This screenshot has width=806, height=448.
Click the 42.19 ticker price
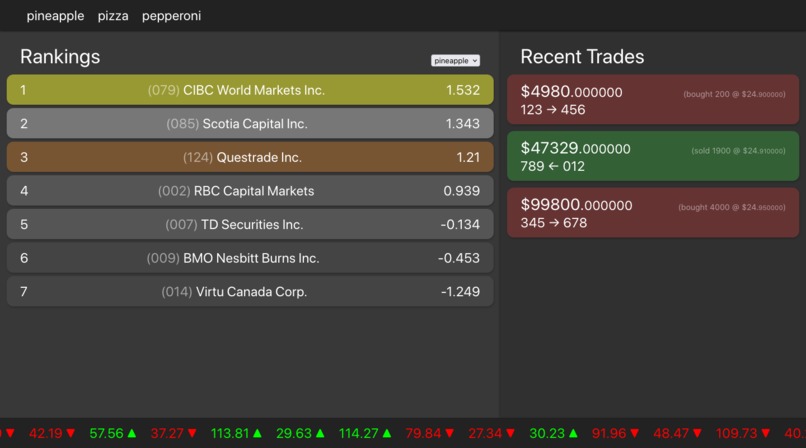pos(46,434)
